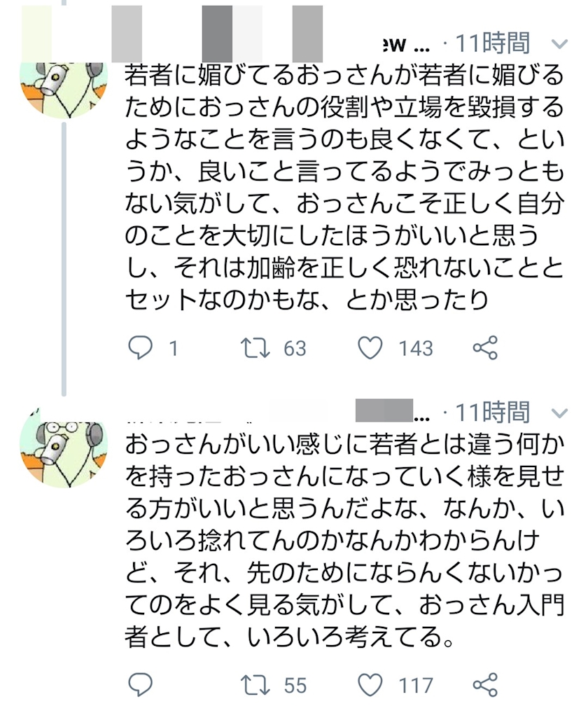Open the second tweet's chevron options menu

click(559, 413)
